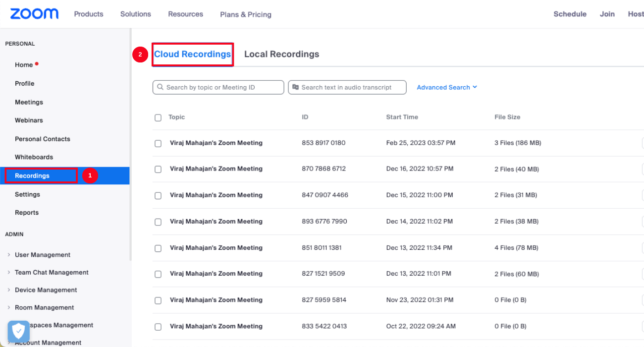Viewport: 644px width, 347px height.
Task: Open Settings in the sidebar
Action: [27, 194]
